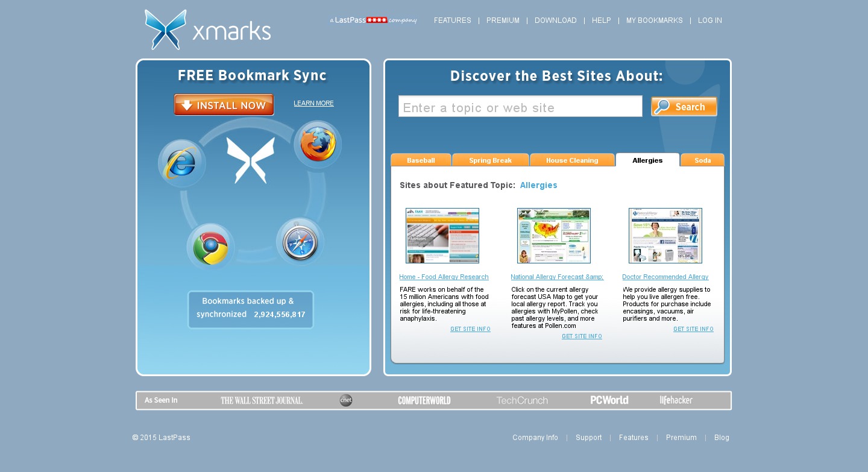Click Get Site Info under Food Allergy Research
This screenshot has width=868, height=472.
click(x=470, y=329)
